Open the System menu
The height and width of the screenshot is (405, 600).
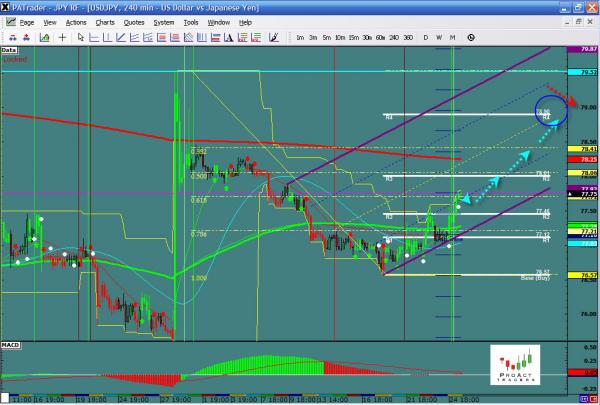[x=161, y=21]
